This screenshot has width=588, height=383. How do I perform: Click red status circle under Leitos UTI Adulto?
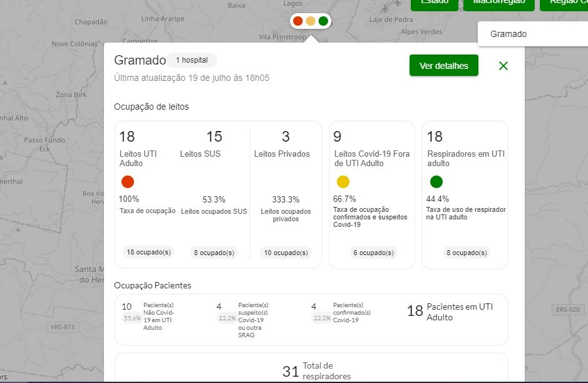pos(127,182)
